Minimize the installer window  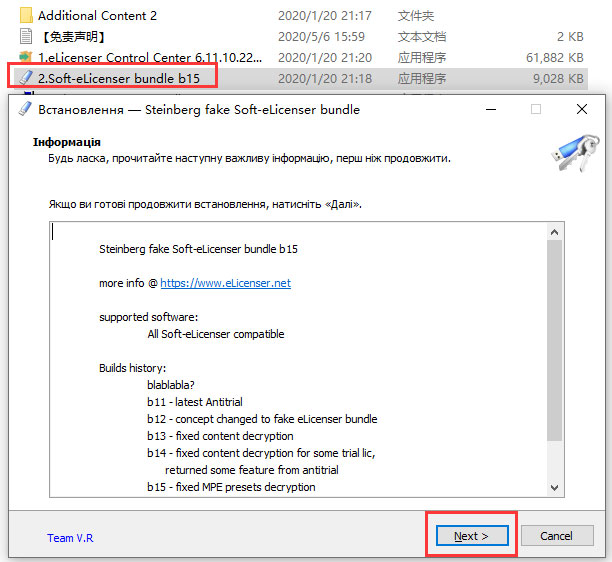(x=491, y=109)
